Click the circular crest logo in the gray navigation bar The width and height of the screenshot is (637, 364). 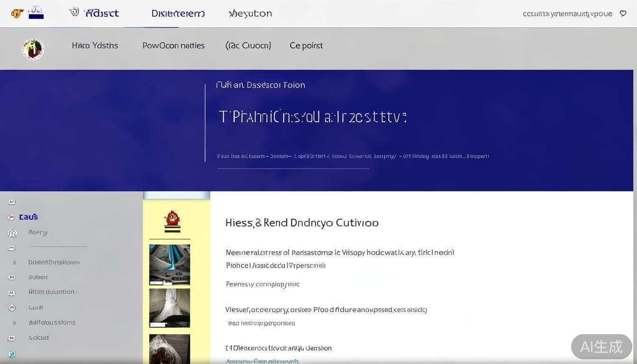click(33, 49)
